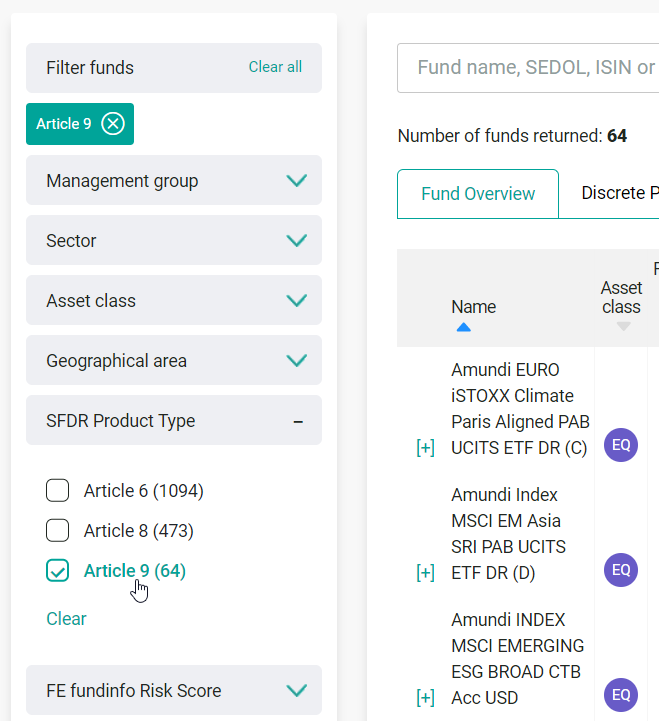Remove the Article 9 filter chip
Viewport: 659px width, 721px height.
pyautogui.click(x=113, y=124)
